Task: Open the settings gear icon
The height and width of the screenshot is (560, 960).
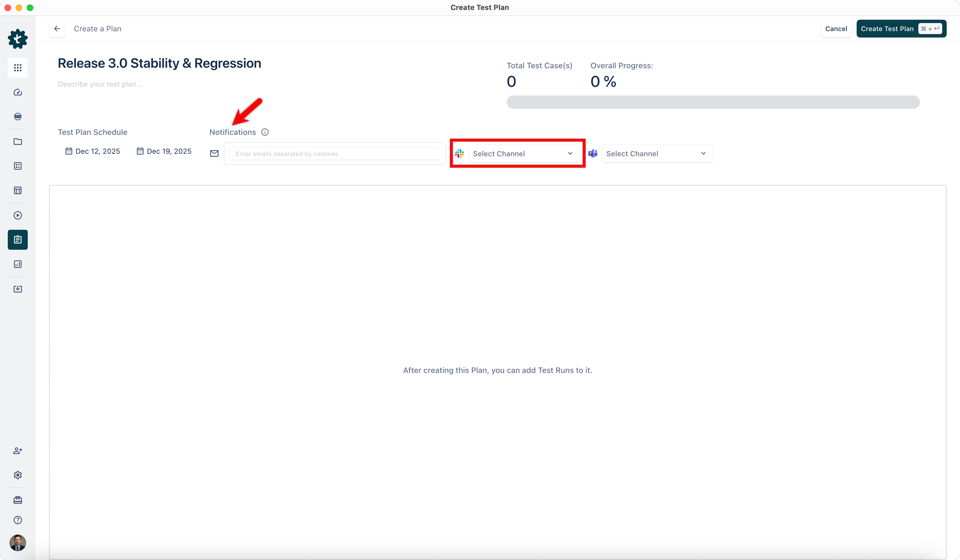Action: click(x=17, y=475)
